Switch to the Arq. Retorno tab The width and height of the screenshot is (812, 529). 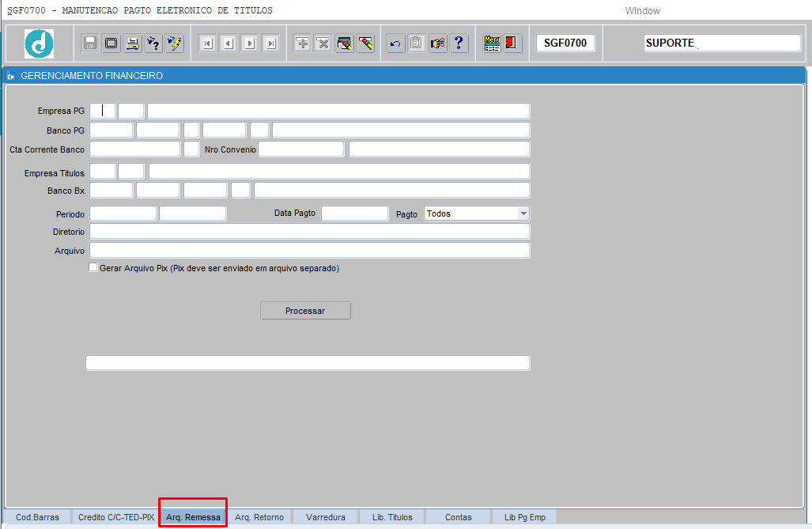click(x=259, y=517)
